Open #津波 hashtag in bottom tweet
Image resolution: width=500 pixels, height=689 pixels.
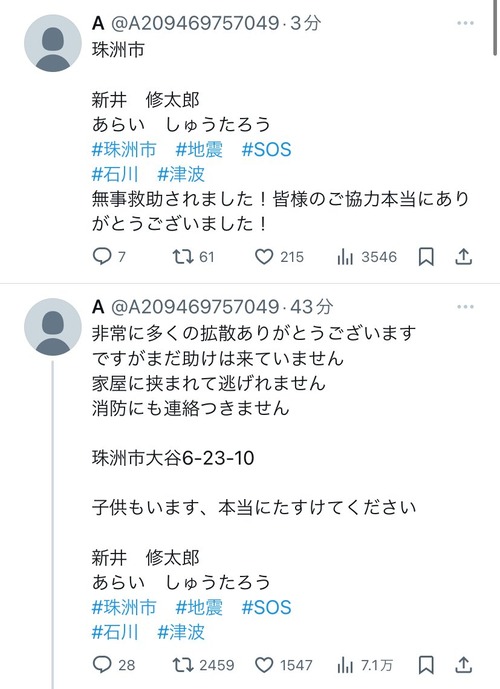pos(181,632)
